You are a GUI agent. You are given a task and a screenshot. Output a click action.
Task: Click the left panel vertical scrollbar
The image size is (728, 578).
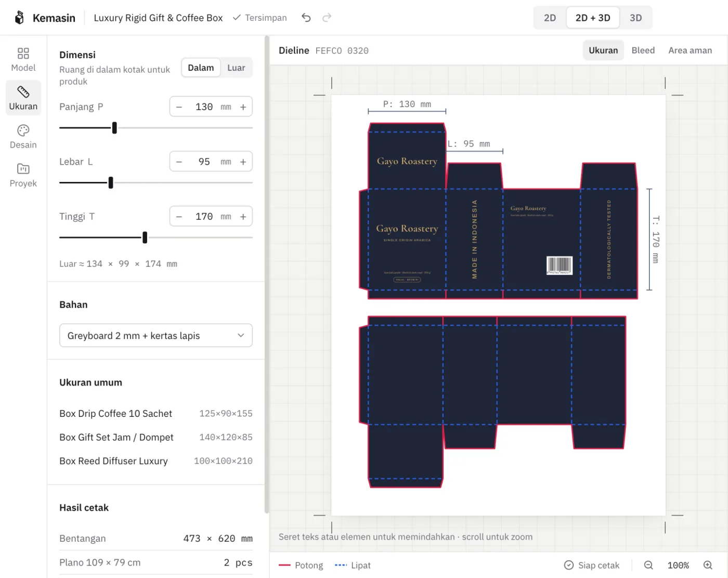click(x=267, y=274)
